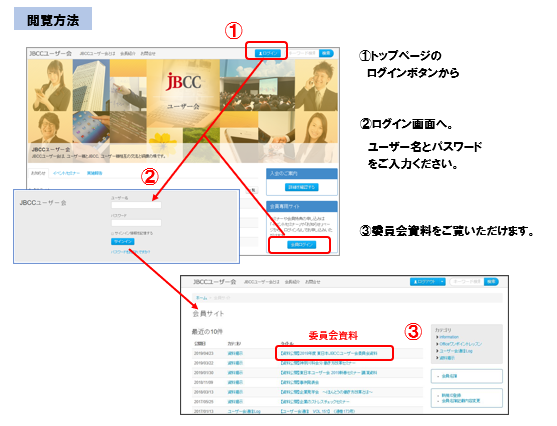
Task: Open the 会員紹介 menu item on the top page
Action: click(128, 54)
